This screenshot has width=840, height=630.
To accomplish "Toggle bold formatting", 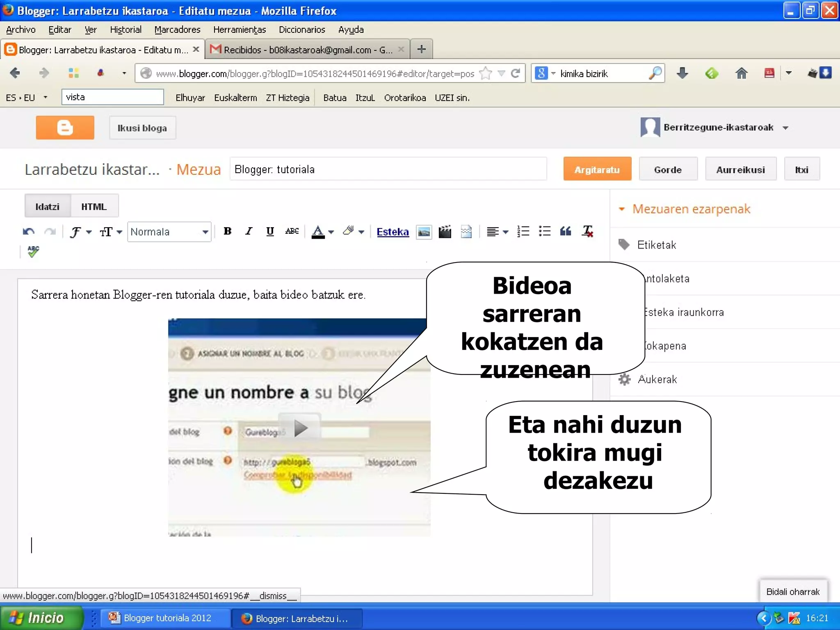I will coord(227,231).
